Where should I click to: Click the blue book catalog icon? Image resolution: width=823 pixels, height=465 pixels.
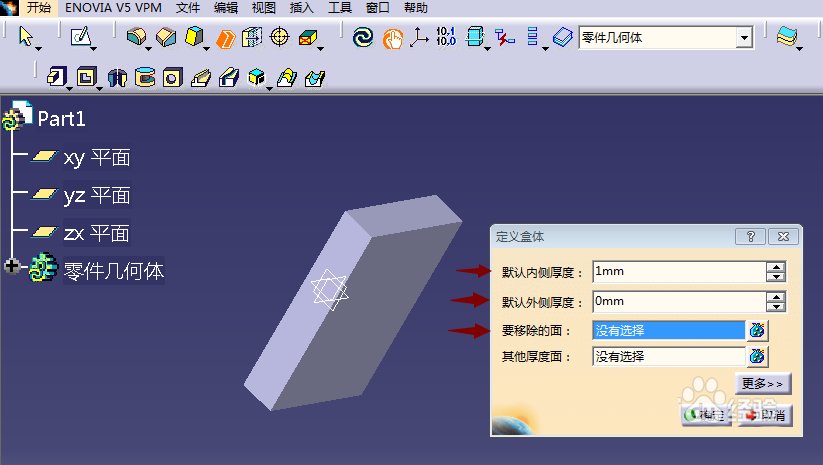tap(563, 37)
